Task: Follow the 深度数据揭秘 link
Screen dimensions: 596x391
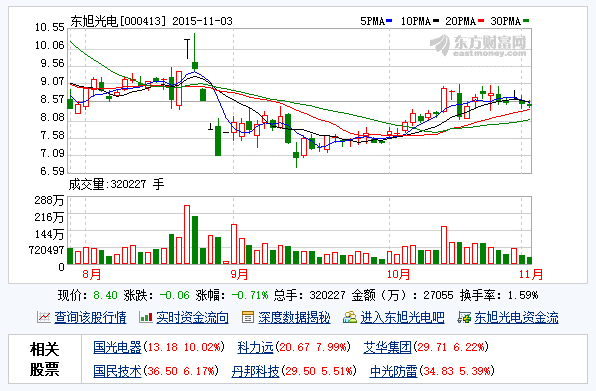Action: pyautogui.click(x=294, y=317)
